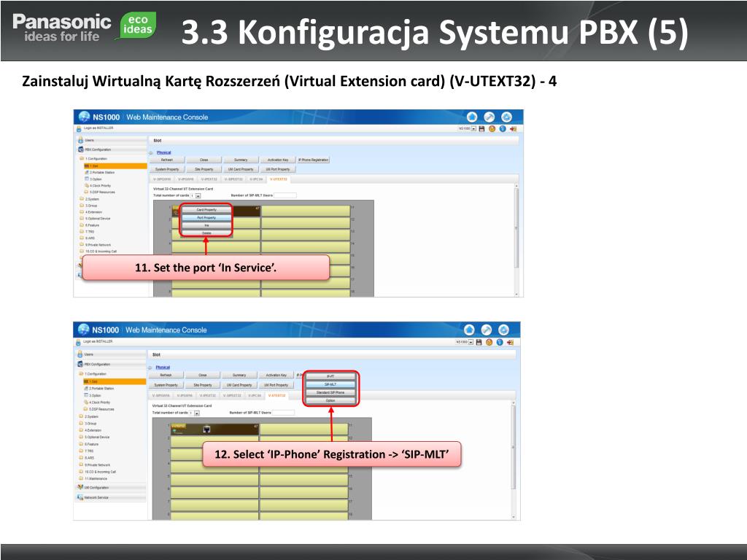
Task: Open Total number of cards dropdown, step 12 console
Action: 194,413
